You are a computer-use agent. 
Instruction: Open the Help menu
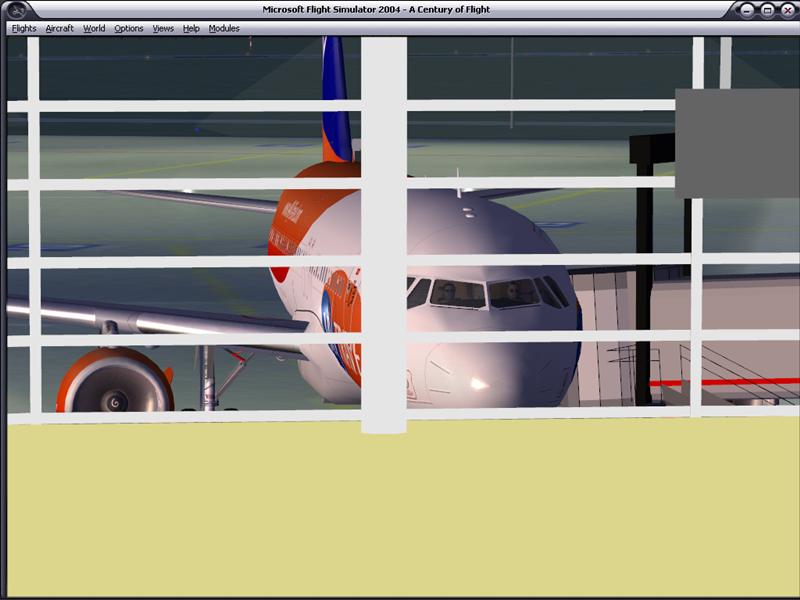tap(191, 29)
